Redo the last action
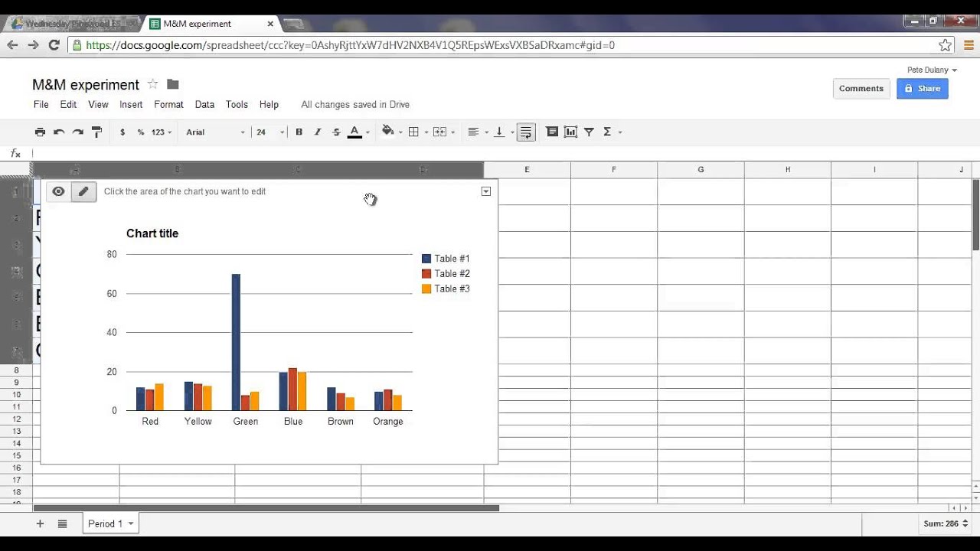This screenshot has width=980, height=551. tap(77, 132)
